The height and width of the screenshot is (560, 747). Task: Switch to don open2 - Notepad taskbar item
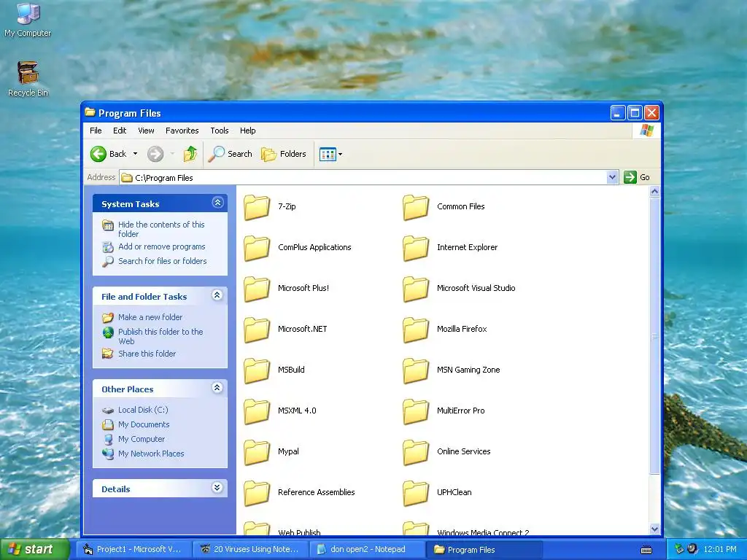(367, 550)
